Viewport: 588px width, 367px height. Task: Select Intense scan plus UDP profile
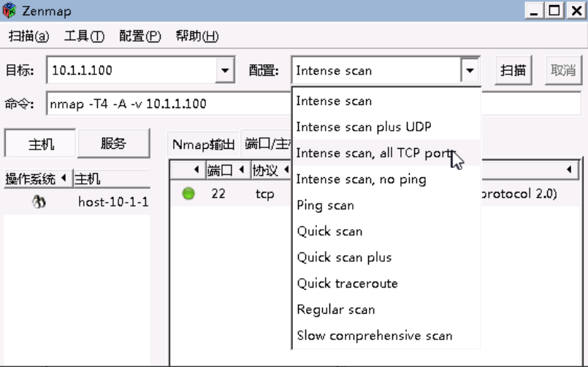tap(386, 127)
